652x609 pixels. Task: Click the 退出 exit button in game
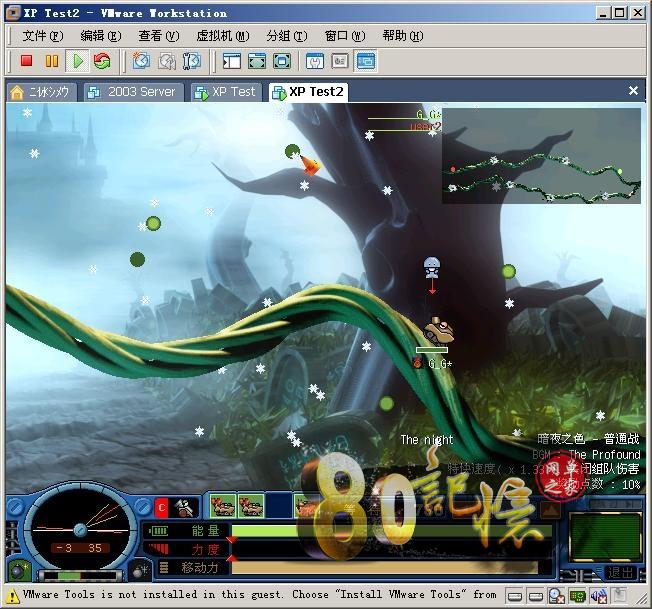click(x=619, y=573)
